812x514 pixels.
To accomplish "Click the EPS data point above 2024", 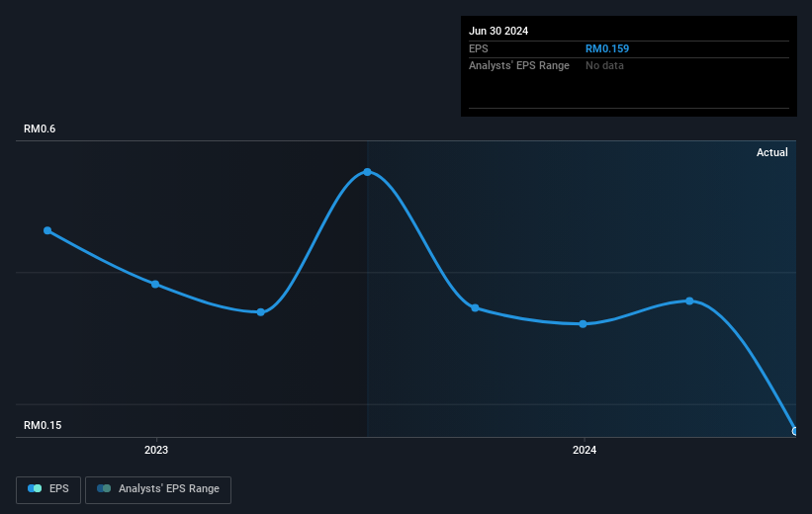I will tap(584, 324).
